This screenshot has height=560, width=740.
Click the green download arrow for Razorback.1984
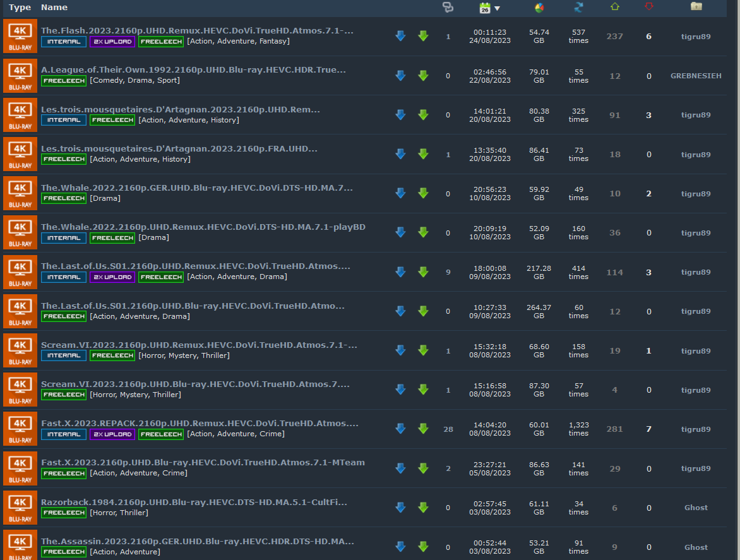tap(423, 508)
